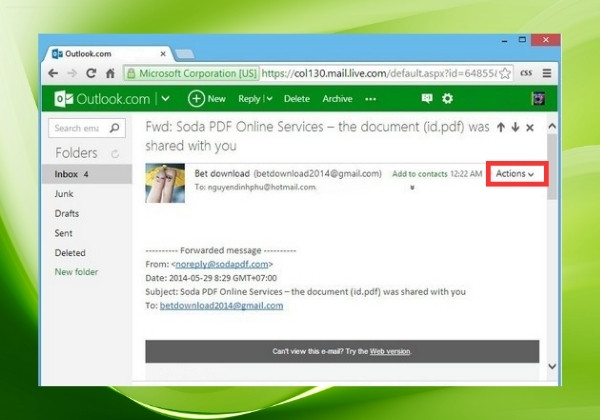Open the more commands ellipsis
Image resolution: width=600 pixels, height=420 pixels.
[x=370, y=99]
